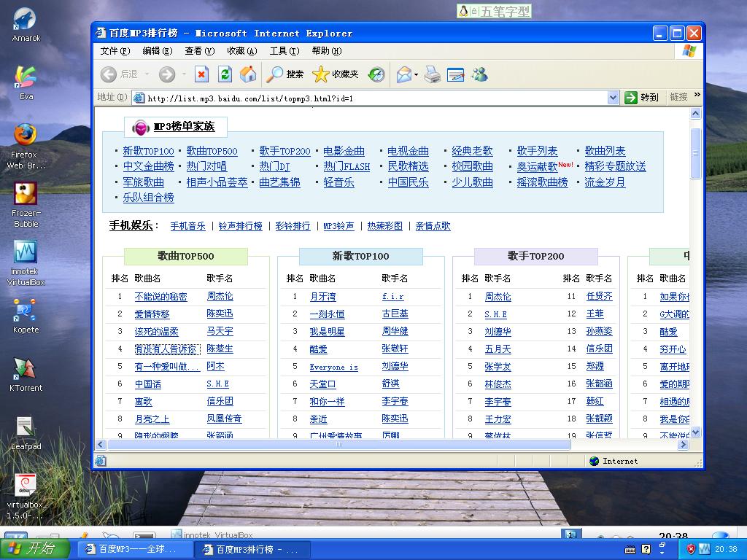747x560 pixels.
Task: Expand the toolbar overflow chevron near 链接
Action: [697, 95]
